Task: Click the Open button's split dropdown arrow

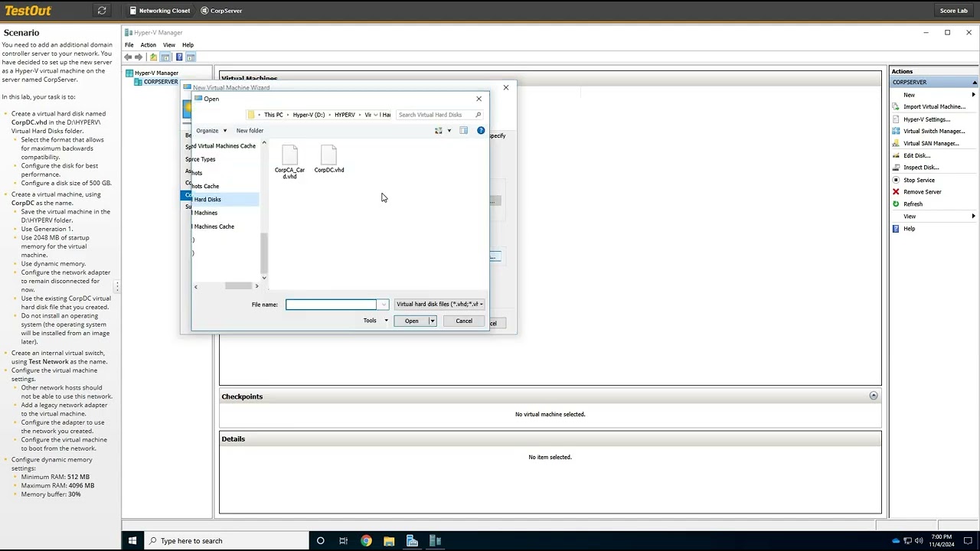Action: click(432, 321)
